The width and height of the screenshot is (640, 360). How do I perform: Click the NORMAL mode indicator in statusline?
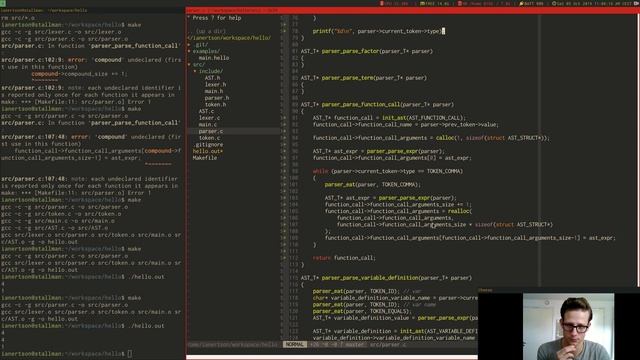(x=295, y=345)
